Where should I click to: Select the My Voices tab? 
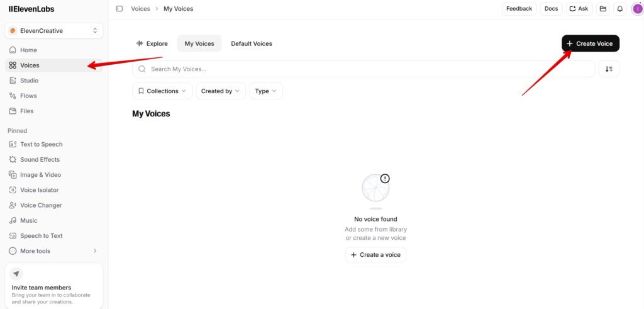coord(199,43)
